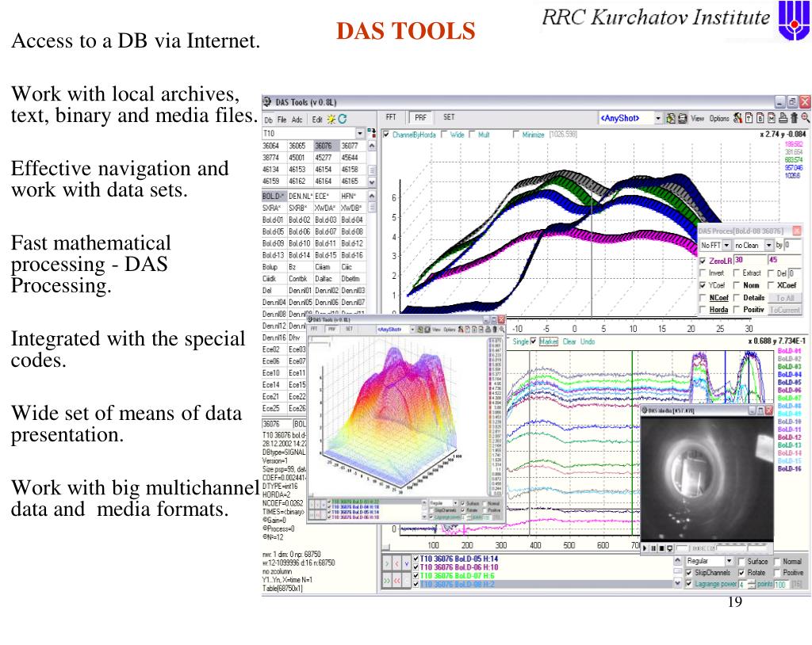Click the tools icon after Options
Viewport: 812px width, 645px height.
click(738, 119)
